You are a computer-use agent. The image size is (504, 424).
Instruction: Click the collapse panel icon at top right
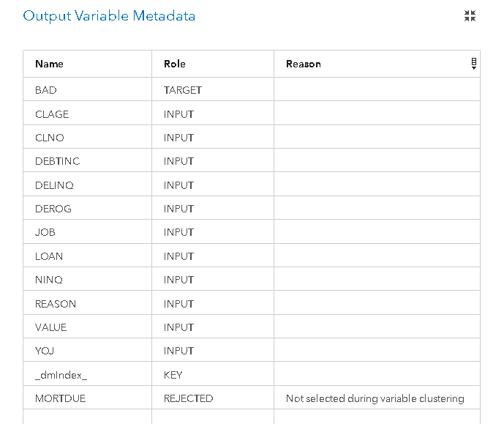tap(470, 16)
